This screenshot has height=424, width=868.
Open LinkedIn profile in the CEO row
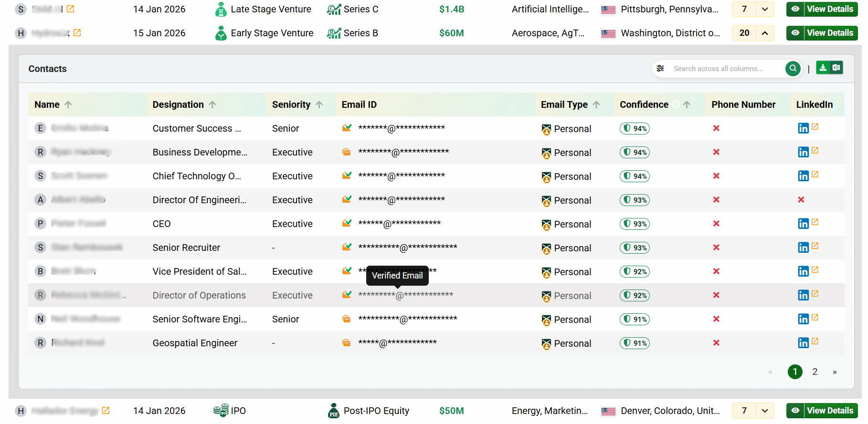pyautogui.click(x=804, y=224)
